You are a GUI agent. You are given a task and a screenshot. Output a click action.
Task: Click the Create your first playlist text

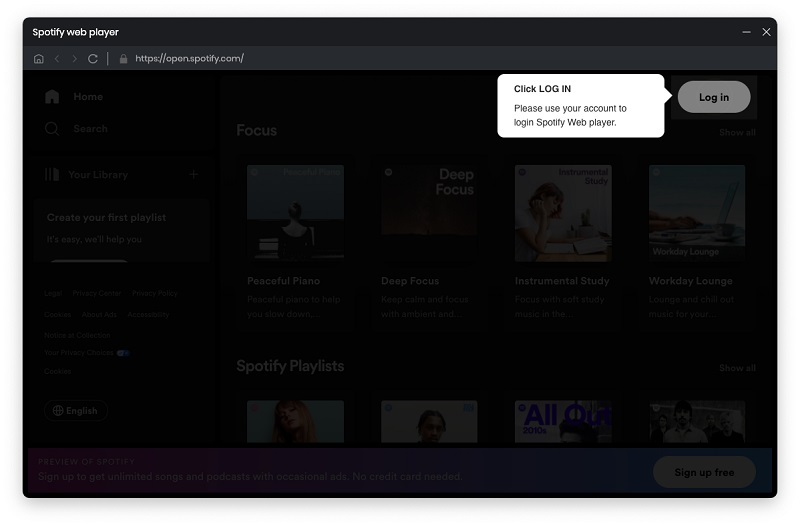click(x=106, y=217)
